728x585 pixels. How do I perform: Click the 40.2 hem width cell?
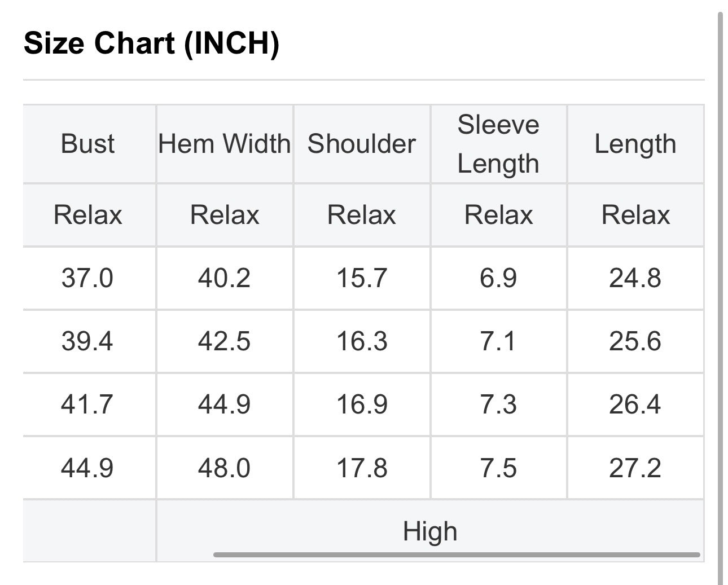coord(225,278)
